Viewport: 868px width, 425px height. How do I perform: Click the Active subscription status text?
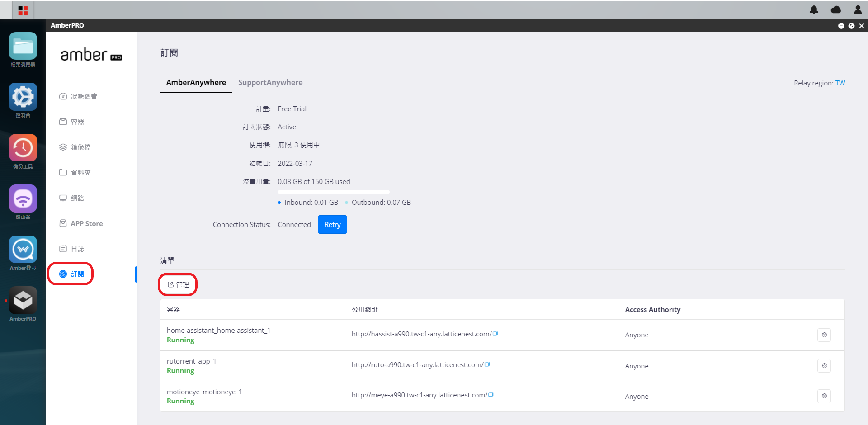click(287, 127)
